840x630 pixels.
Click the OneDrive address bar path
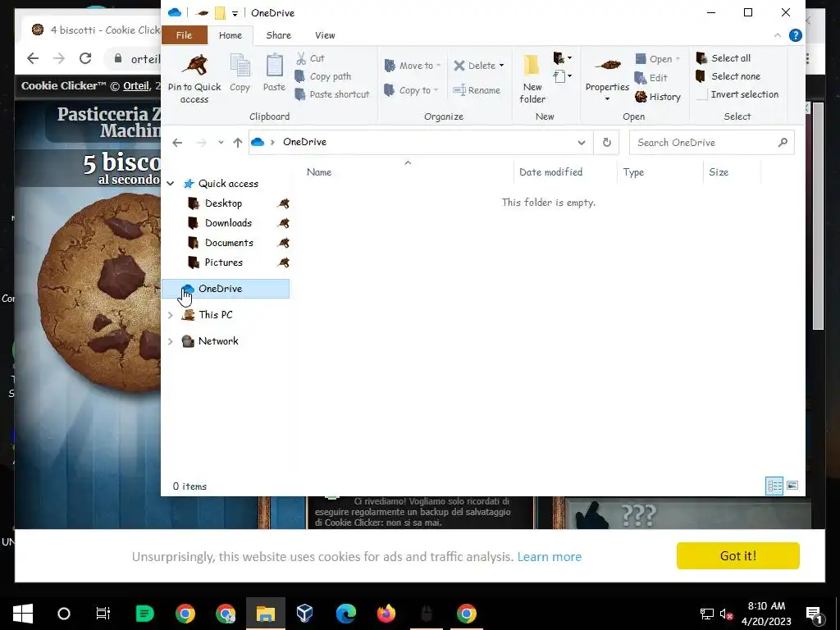coord(305,142)
